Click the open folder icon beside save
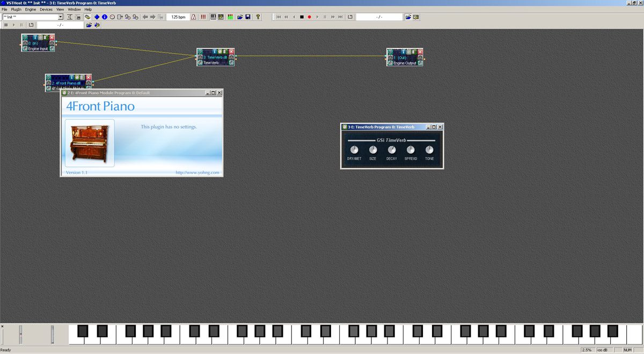The height and width of the screenshot is (354, 644). [240, 17]
